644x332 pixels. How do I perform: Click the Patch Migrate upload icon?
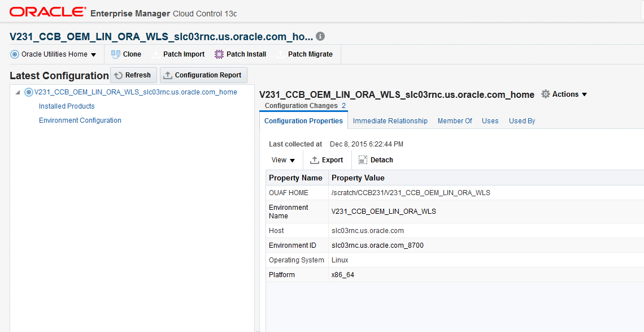[x=281, y=54]
